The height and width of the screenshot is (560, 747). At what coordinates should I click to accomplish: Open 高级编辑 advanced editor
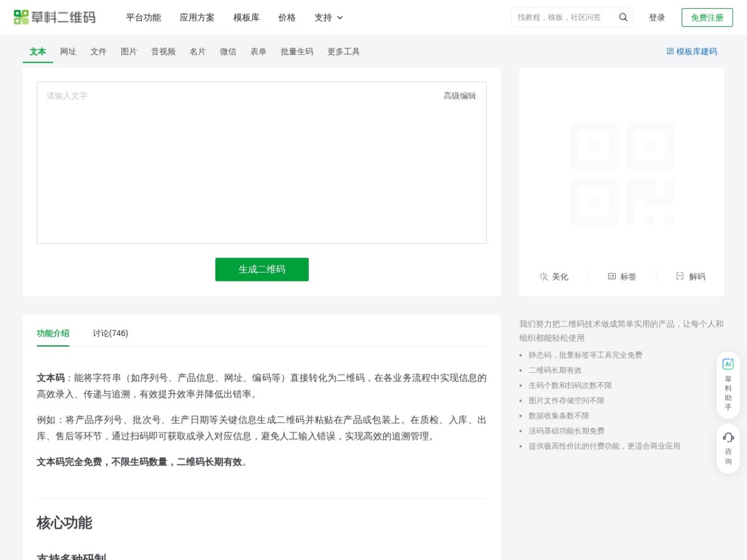459,96
